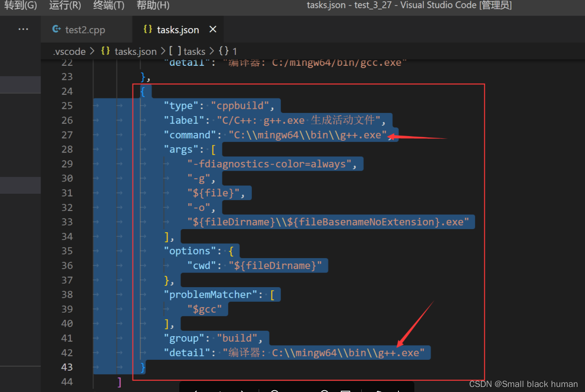Click line number 27 in the gutter
585x392 pixels.
(67, 135)
